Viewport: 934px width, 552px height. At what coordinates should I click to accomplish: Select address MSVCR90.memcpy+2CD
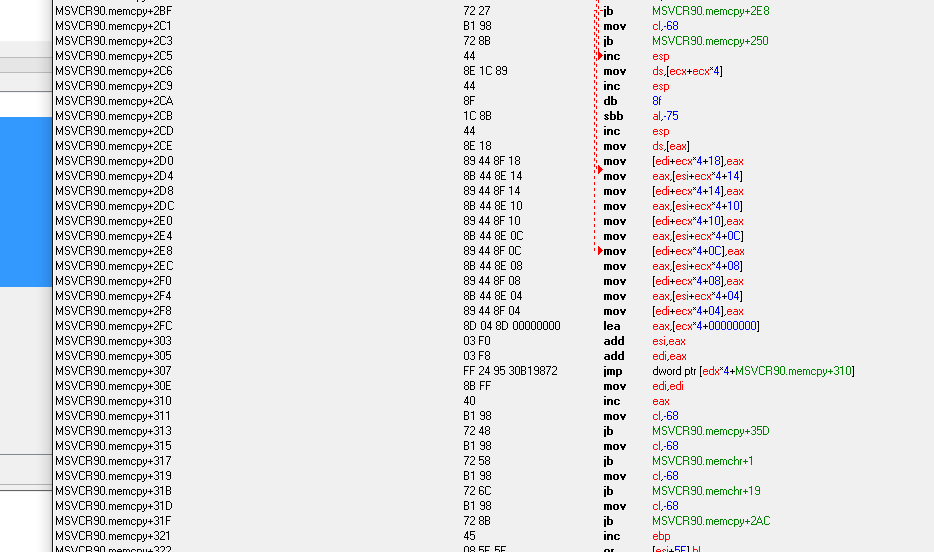[114, 131]
